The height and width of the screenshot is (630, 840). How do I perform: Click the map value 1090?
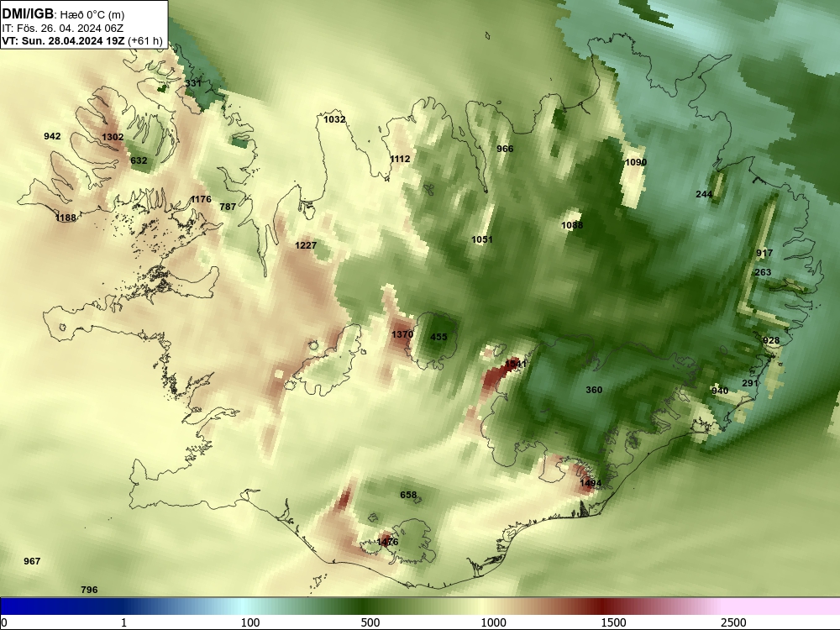tap(636, 162)
